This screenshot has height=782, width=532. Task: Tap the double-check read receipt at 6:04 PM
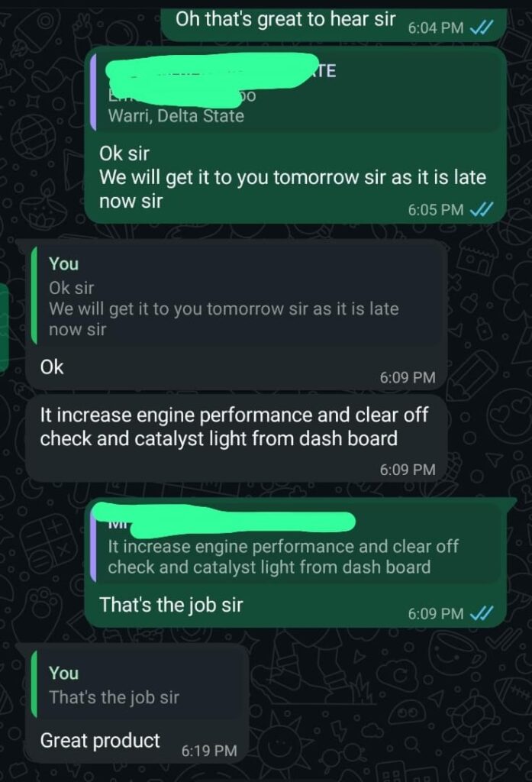point(482,27)
